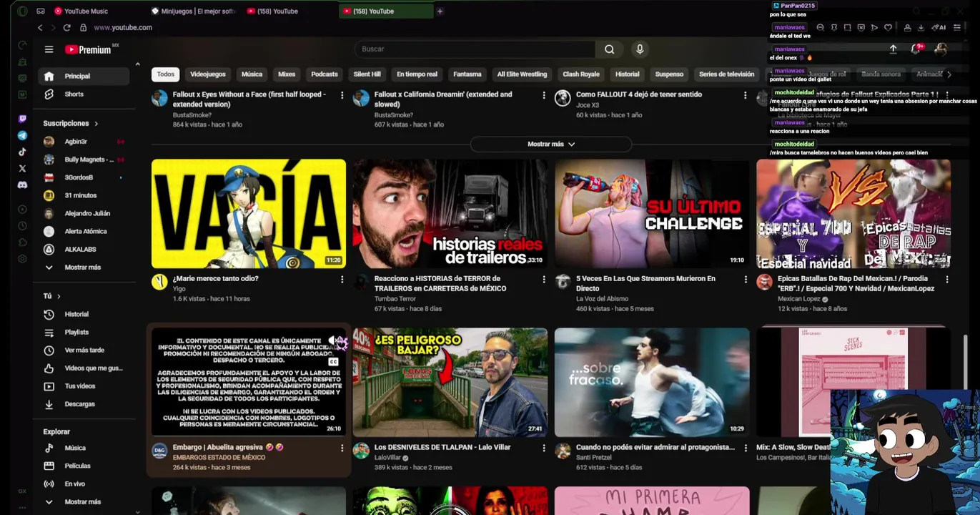Screen dimensions: 980x515
Task: Start voice search with the microphone
Action: 640,49
